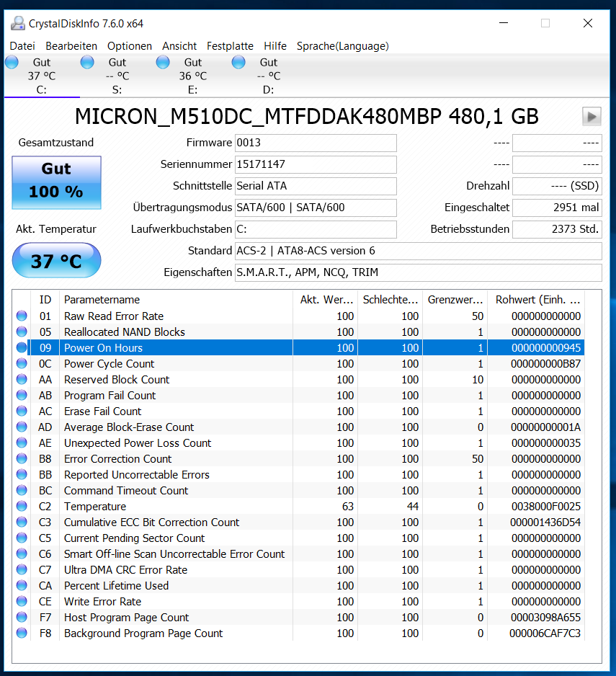Click raw value 000000000B87

tap(545, 364)
